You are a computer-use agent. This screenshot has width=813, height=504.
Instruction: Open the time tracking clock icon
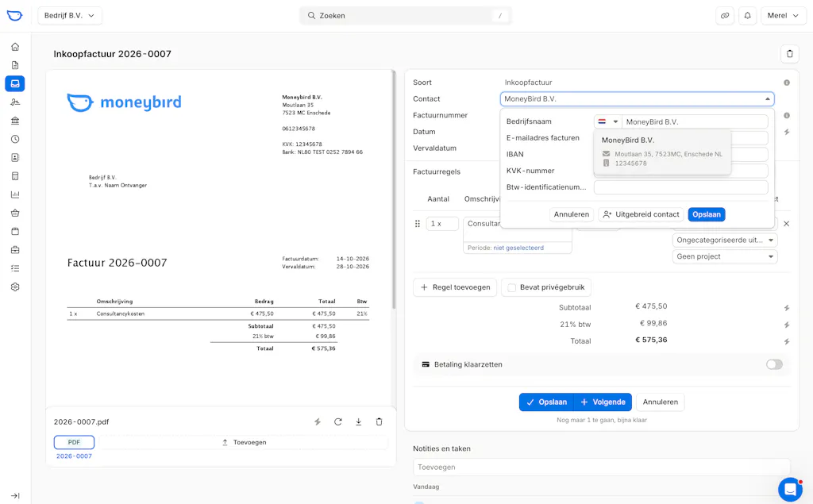pyautogui.click(x=15, y=139)
